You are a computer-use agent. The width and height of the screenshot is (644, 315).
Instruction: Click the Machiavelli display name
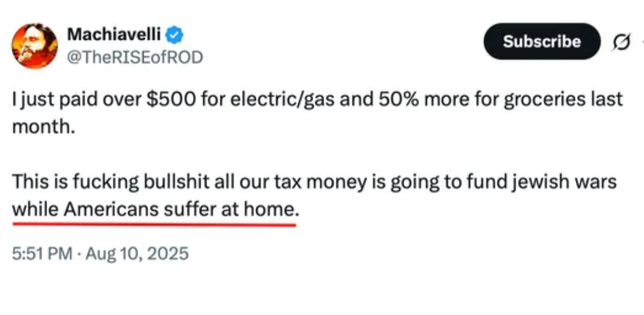(x=113, y=35)
